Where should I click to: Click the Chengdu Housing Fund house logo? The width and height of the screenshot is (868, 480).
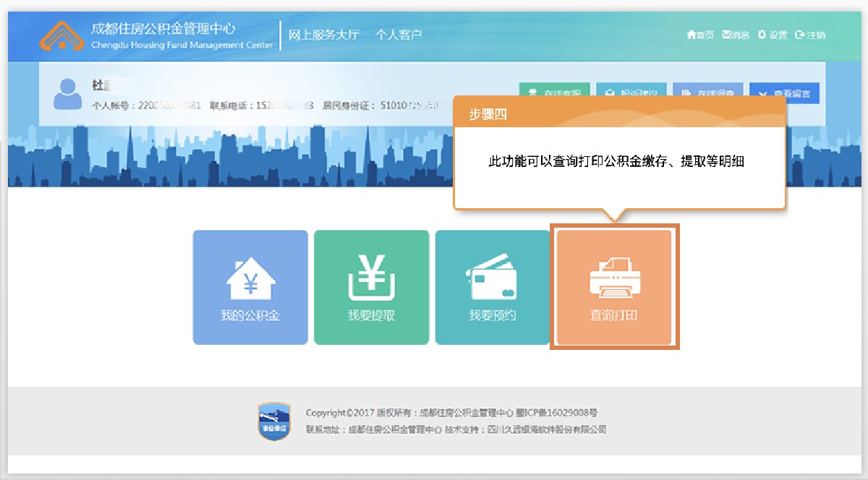tap(61, 35)
